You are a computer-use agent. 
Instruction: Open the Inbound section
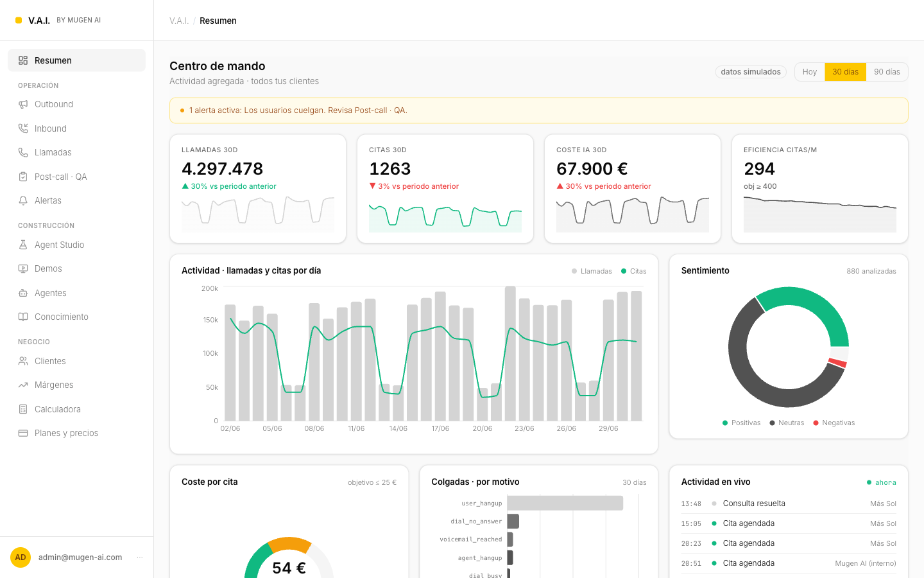76,128
